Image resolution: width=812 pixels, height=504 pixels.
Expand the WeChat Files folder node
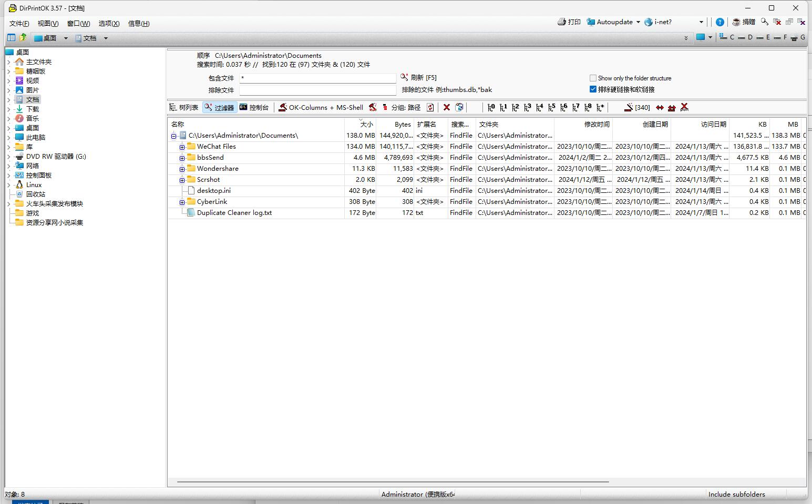182,147
